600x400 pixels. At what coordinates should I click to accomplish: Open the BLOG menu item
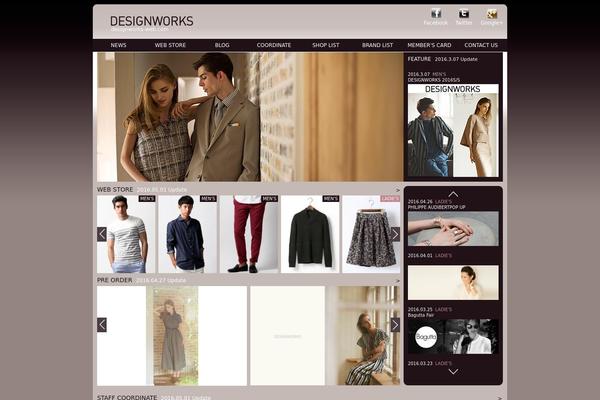222,45
